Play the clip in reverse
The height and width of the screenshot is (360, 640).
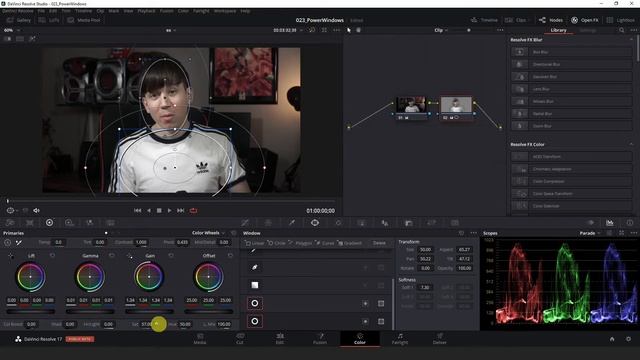(149, 211)
